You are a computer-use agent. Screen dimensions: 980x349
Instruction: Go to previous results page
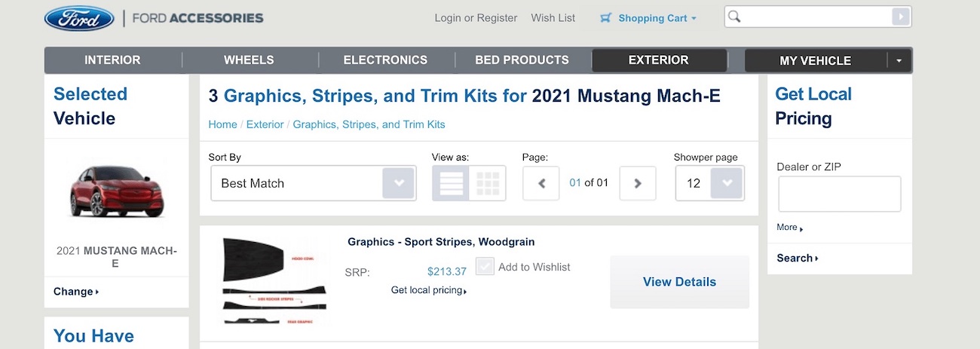click(x=541, y=183)
